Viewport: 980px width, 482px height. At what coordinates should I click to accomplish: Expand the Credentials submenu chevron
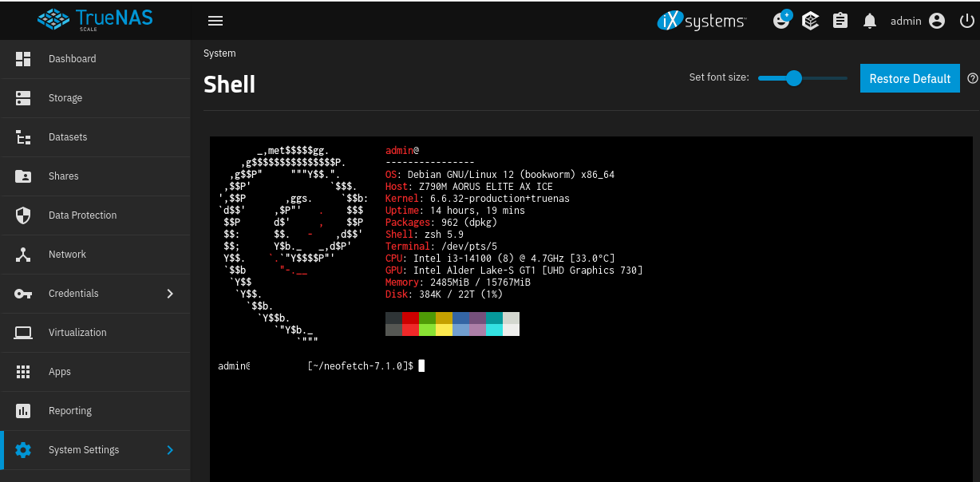(x=170, y=293)
